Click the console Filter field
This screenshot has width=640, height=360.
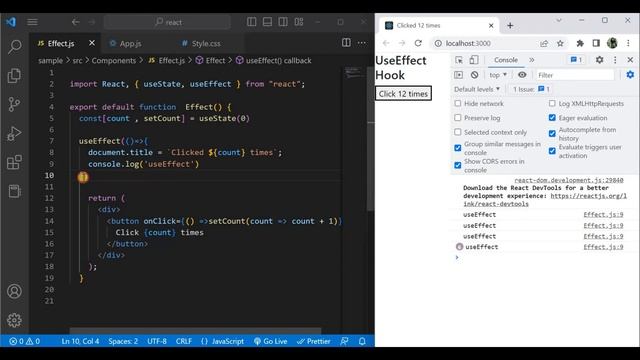click(x=575, y=75)
